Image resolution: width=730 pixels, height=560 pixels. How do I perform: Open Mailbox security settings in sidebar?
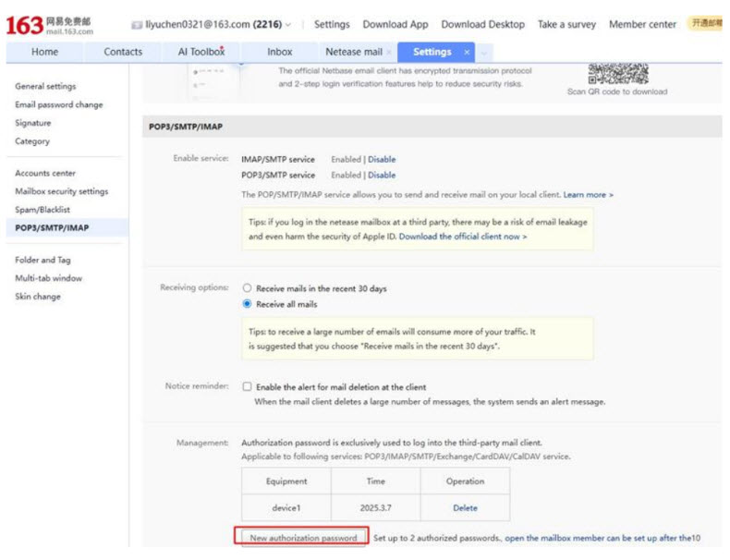[x=61, y=191]
